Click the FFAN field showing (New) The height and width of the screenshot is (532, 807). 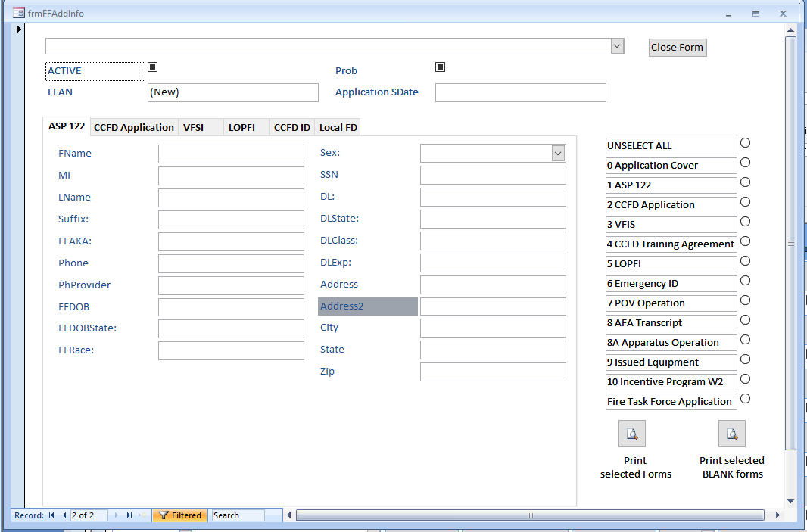point(233,92)
